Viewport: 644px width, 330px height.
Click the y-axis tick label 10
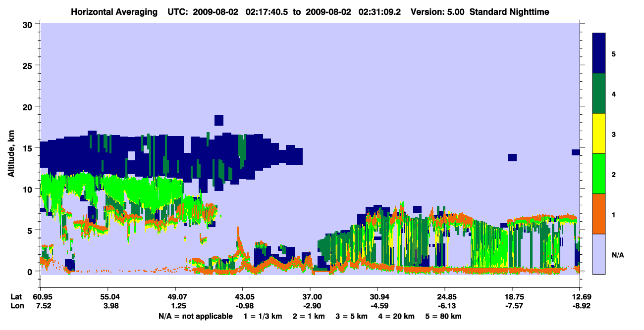tap(29, 189)
